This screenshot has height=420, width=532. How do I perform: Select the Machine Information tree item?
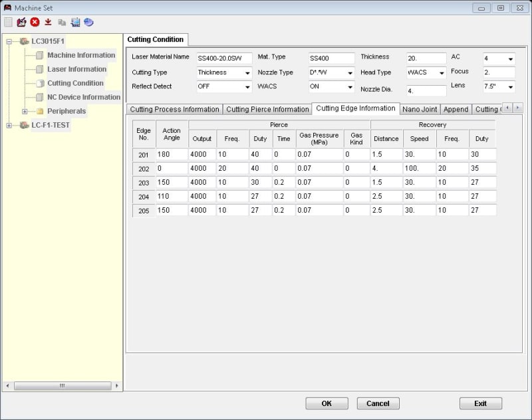[81, 55]
